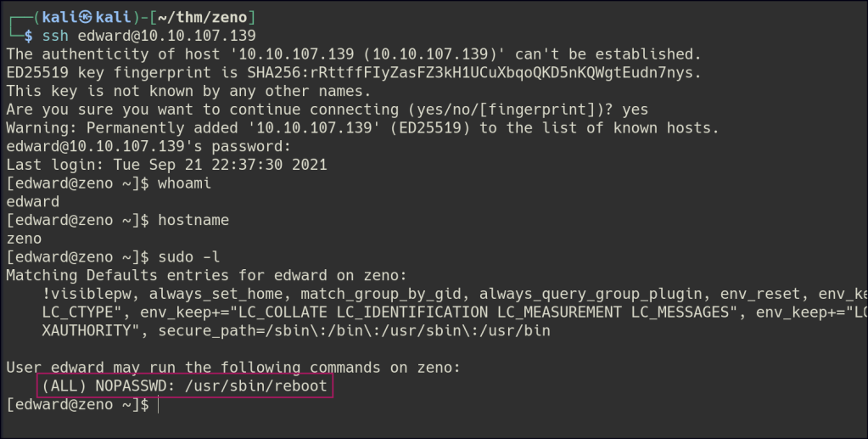
Task: Click the whoami command
Action: [x=181, y=183]
